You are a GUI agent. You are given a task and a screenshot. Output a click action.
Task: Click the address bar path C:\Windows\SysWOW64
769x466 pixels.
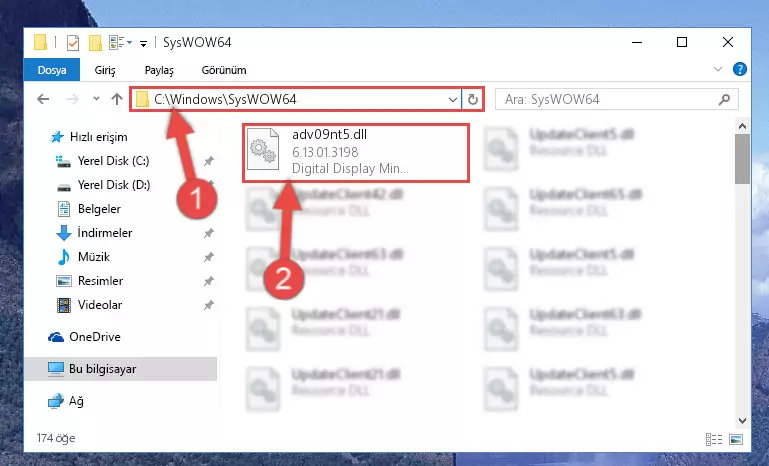225,100
